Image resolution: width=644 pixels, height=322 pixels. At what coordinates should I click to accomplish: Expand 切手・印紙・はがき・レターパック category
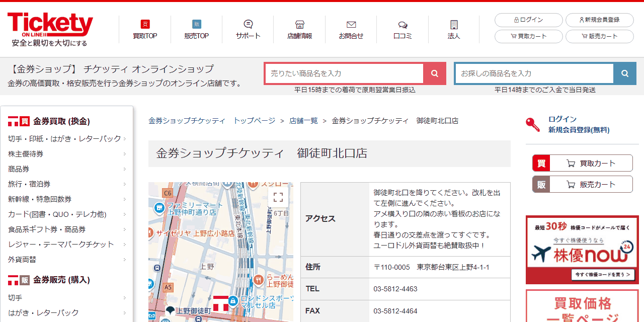click(67, 138)
